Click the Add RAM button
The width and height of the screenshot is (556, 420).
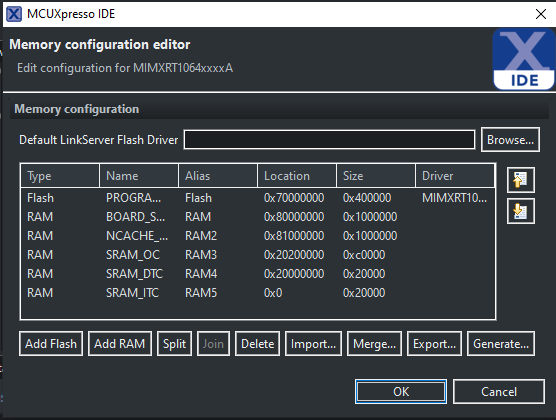(x=119, y=343)
